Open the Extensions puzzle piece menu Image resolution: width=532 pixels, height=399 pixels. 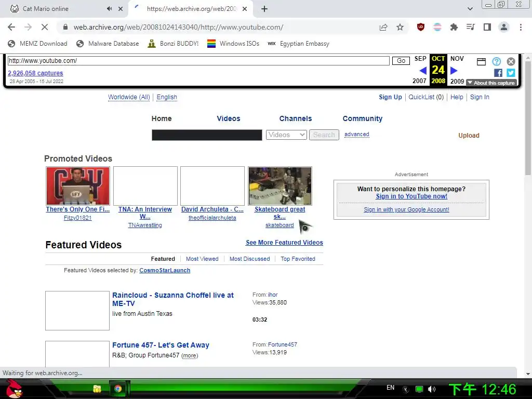[454, 27]
